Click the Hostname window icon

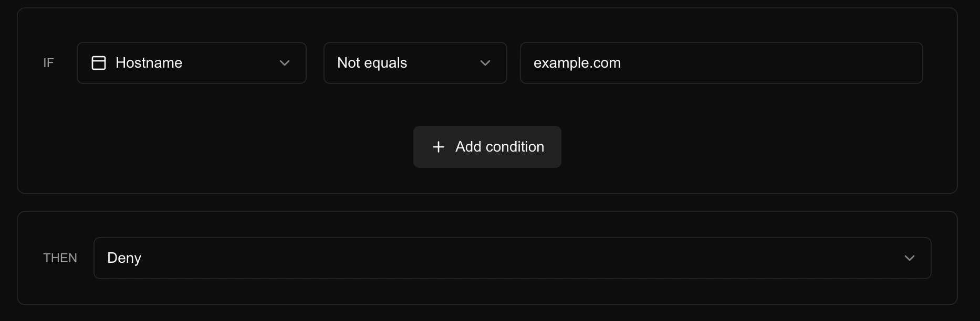[99, 63]
